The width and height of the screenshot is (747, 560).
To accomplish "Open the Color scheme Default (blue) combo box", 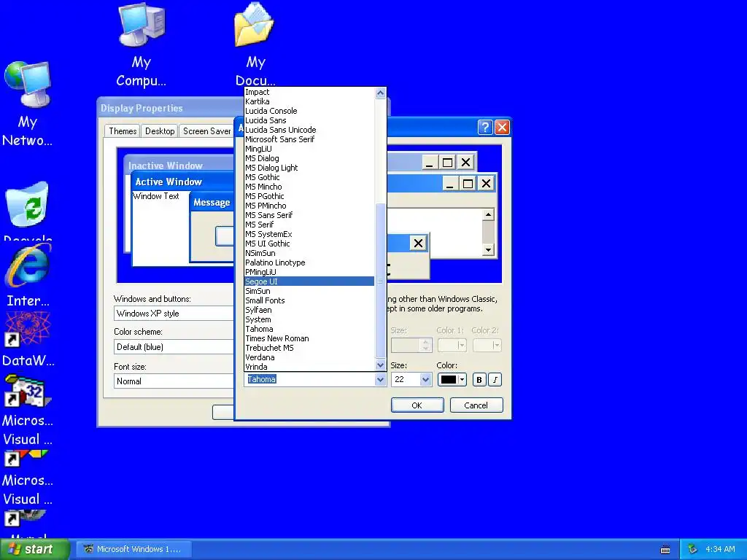I will point(174,346).
